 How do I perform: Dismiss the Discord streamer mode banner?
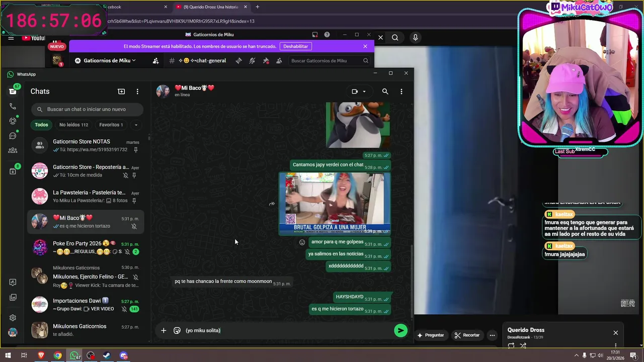click(365, 46)
